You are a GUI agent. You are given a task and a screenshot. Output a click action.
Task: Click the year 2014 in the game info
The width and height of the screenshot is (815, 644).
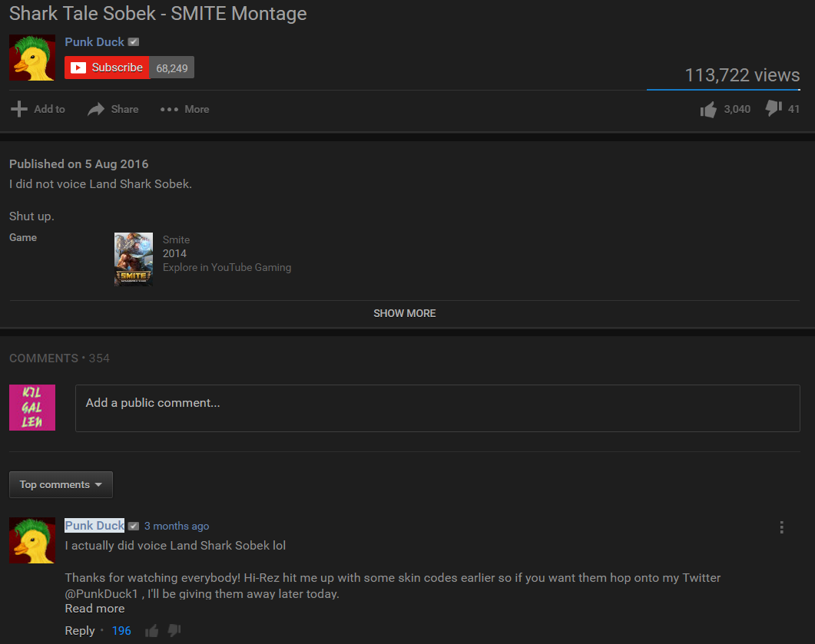174,253
